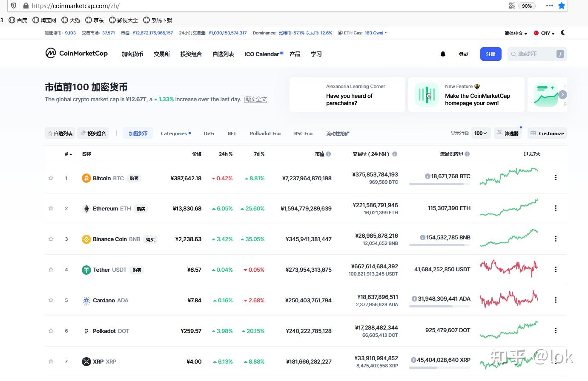Click the Binance Coin logo
588x381 pixels.
pos(86,239)
